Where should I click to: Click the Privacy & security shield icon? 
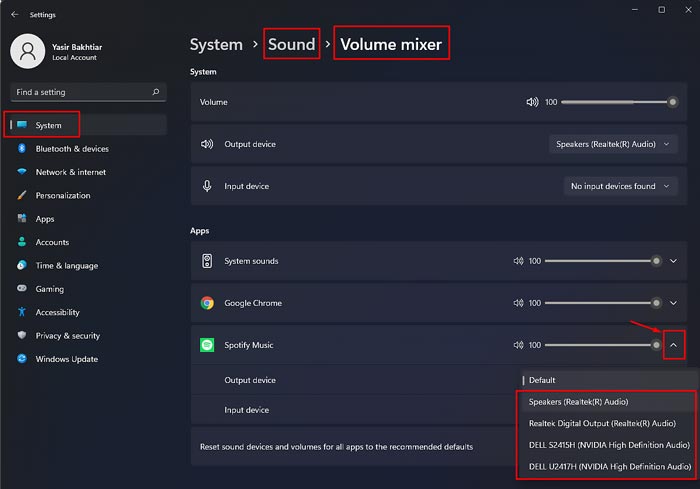coord(22,335)
